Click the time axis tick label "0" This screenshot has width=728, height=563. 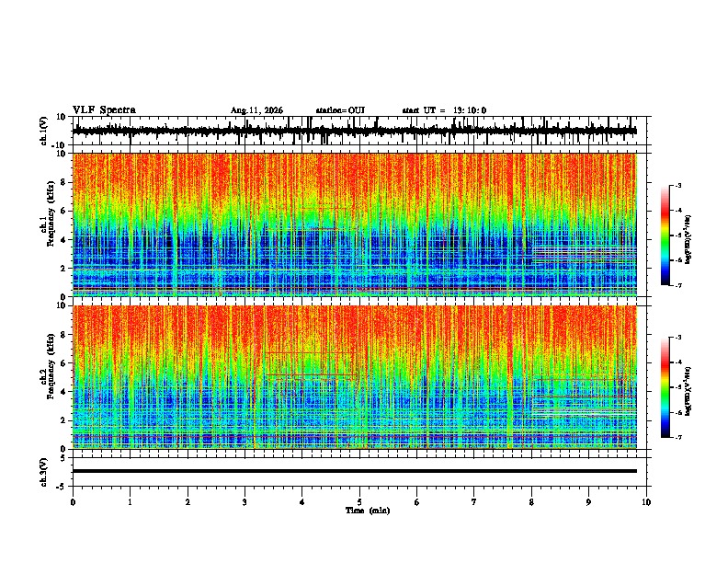(x=73, y=502)
